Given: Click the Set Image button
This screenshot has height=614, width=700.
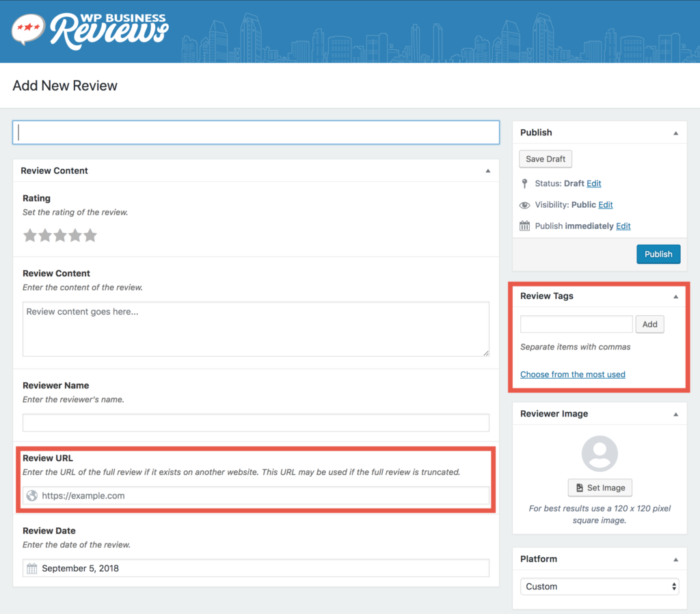Looking at the screenshot, I should point(600,488).
